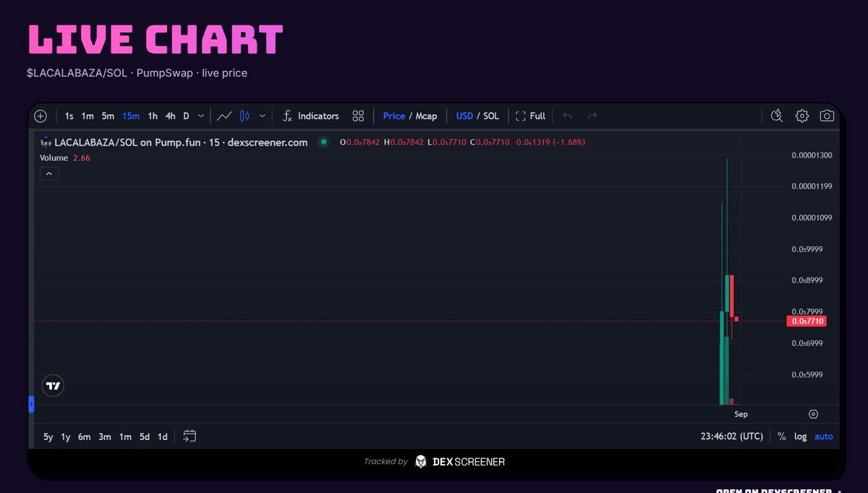The image size is (868, 493).
Task: Click the Sep date label on time axis
Action: [x=741, y=414]
